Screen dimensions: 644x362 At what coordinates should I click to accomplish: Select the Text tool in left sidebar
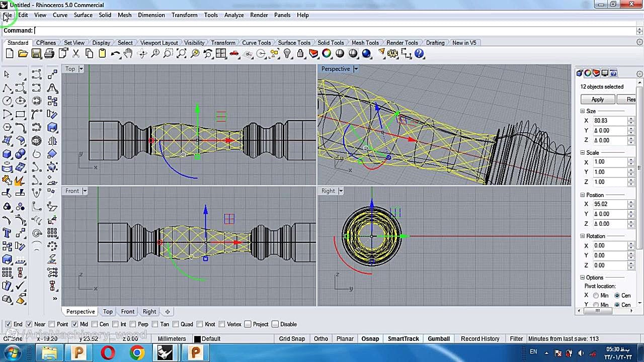click(x=7, y=233)
